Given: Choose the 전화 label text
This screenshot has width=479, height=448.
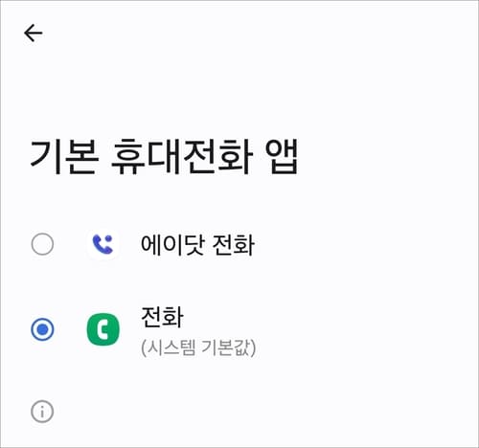Looking at the screenshot, I should (x=162, y=317).
